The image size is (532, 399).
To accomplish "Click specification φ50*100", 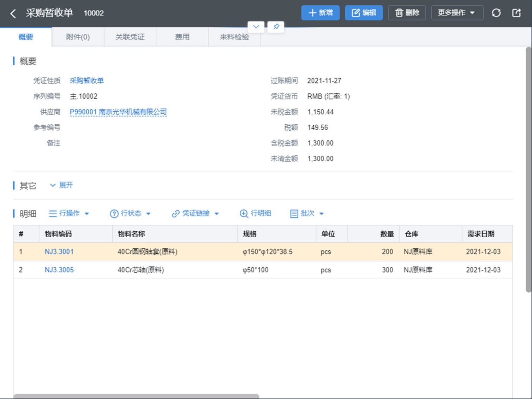I will (255, 270).
